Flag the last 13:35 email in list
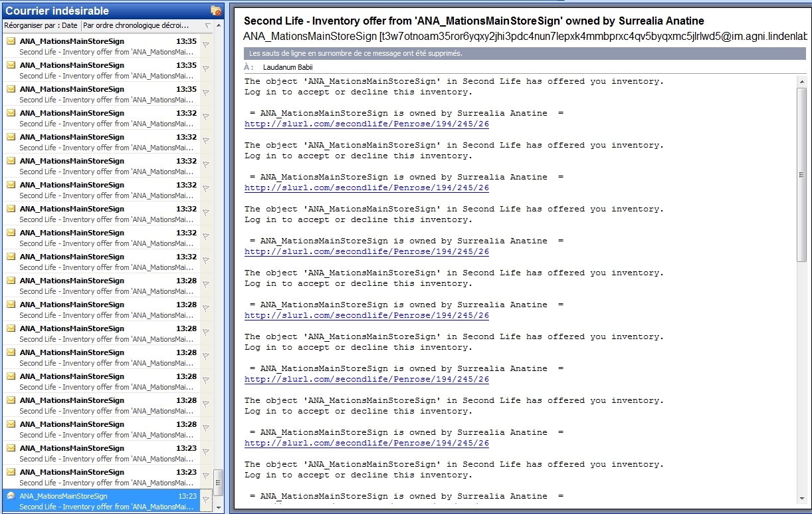This screenshot has height=514, width=812. pos(206,93)
